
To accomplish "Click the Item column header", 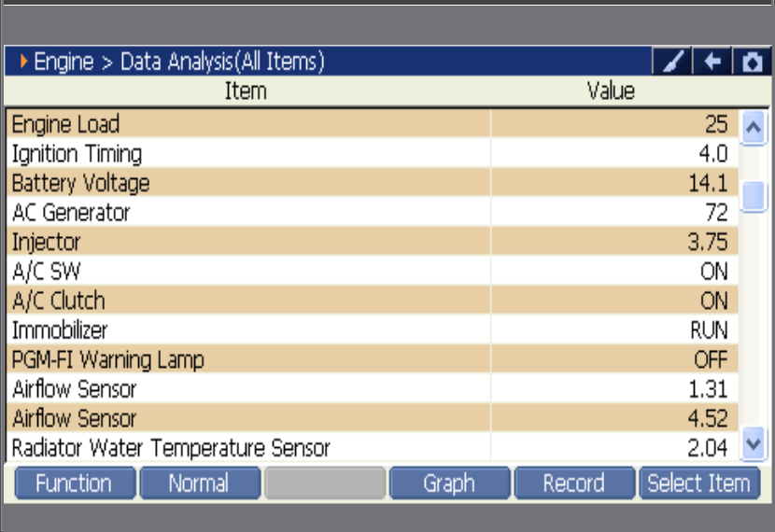I will coord(246,91).
